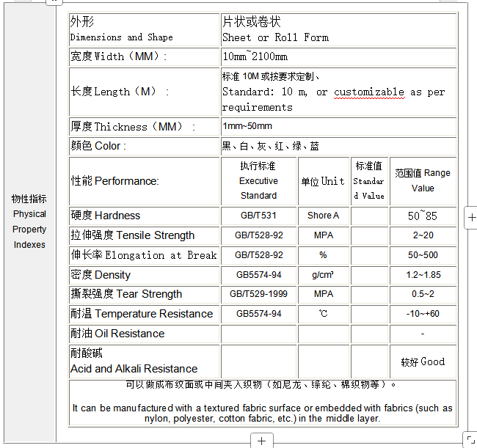Click the Executive Standard header cell

pyautogui.click(x=258, y=180)
